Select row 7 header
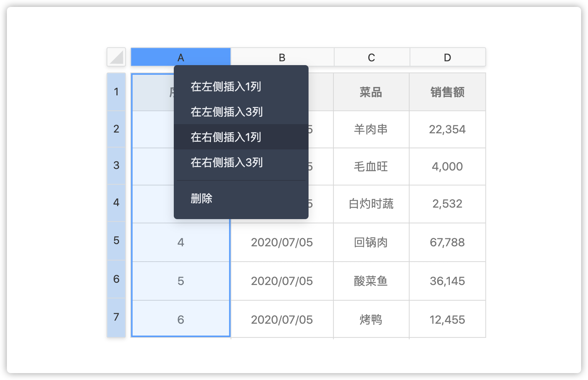588x380 pixels. click(116, 317)
